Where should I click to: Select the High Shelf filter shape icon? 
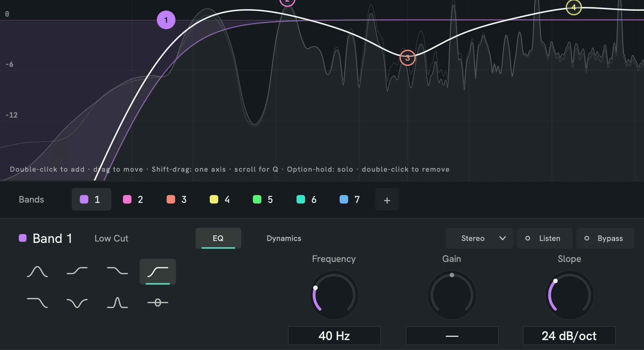coord(117,272)
